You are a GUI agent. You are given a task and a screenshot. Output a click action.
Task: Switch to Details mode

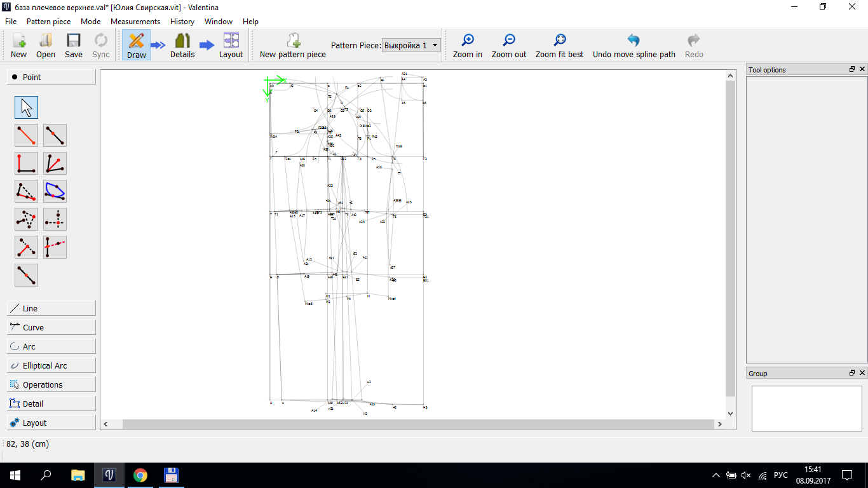182,46
